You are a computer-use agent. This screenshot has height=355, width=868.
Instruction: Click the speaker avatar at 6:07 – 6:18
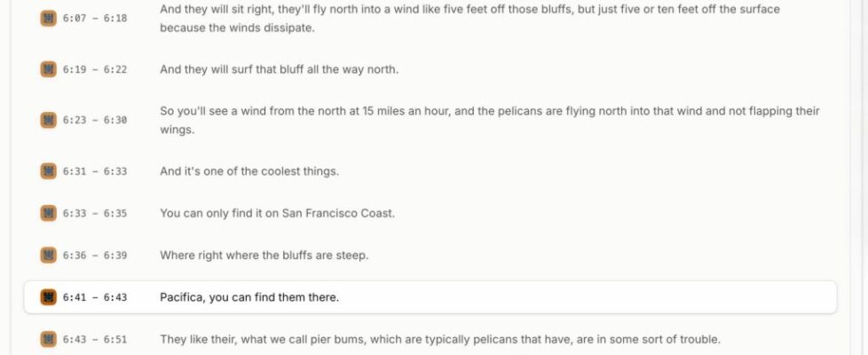[x=48, y=18]
